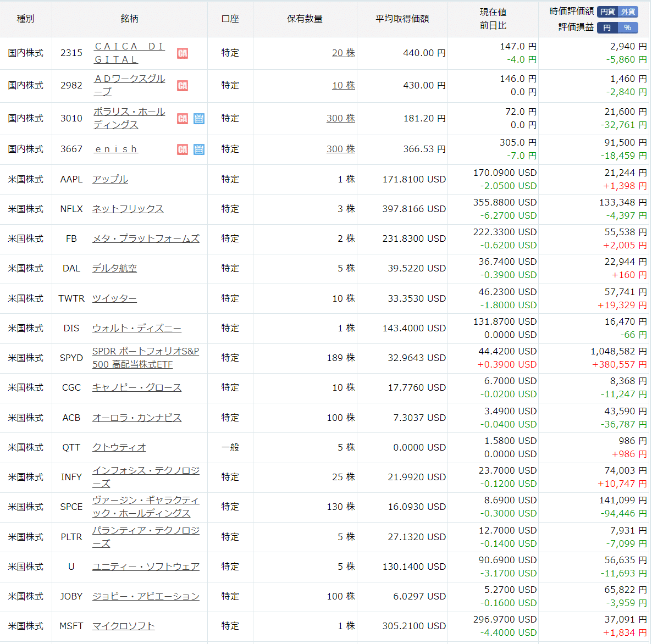This screenshot has height=644, width=652.
Task: Click AAPL current price 170.0900 USD
Action: click(x=505, y=173)
